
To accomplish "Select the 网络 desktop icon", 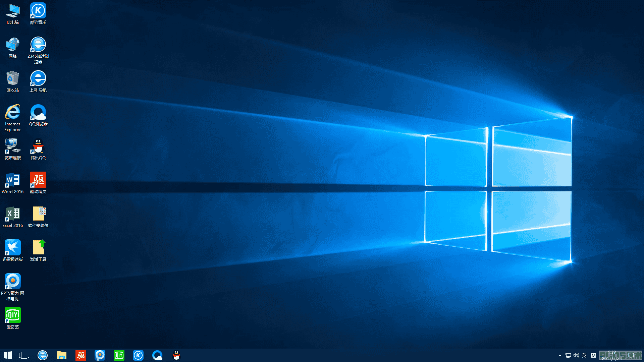I will [13, 48].
